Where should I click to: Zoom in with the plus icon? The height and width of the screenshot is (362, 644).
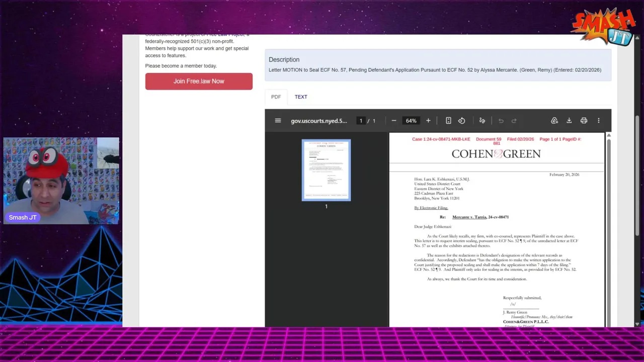pyautogui.click(x=428, y=121)
